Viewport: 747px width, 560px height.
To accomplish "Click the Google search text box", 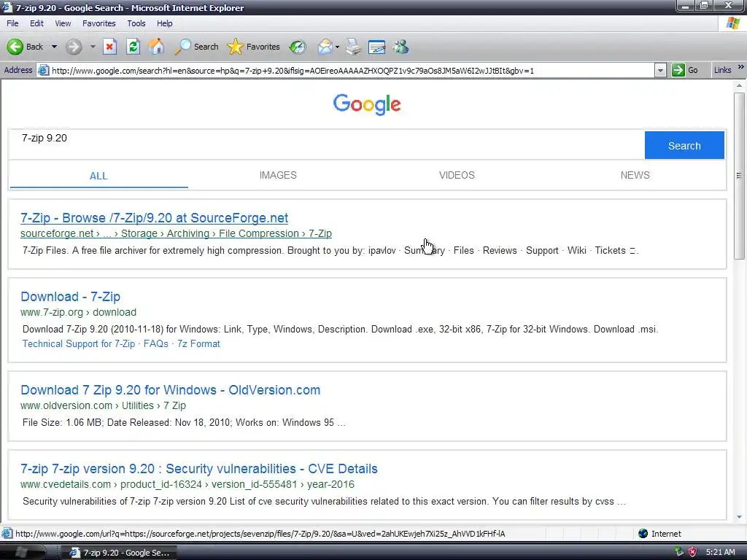I will coord(326,145).
